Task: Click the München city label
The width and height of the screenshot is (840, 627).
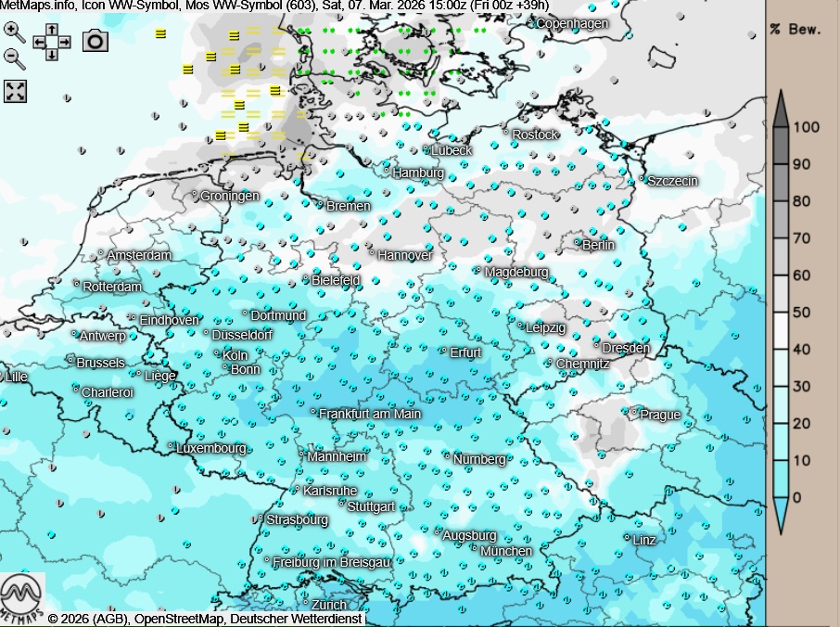Action: tap(506, 551)
